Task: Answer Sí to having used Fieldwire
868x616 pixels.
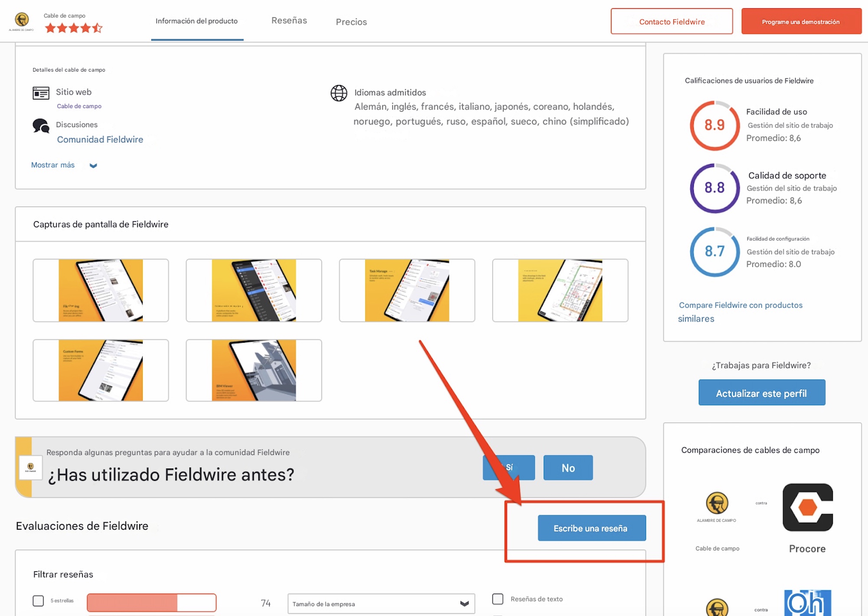Action: 509,467
